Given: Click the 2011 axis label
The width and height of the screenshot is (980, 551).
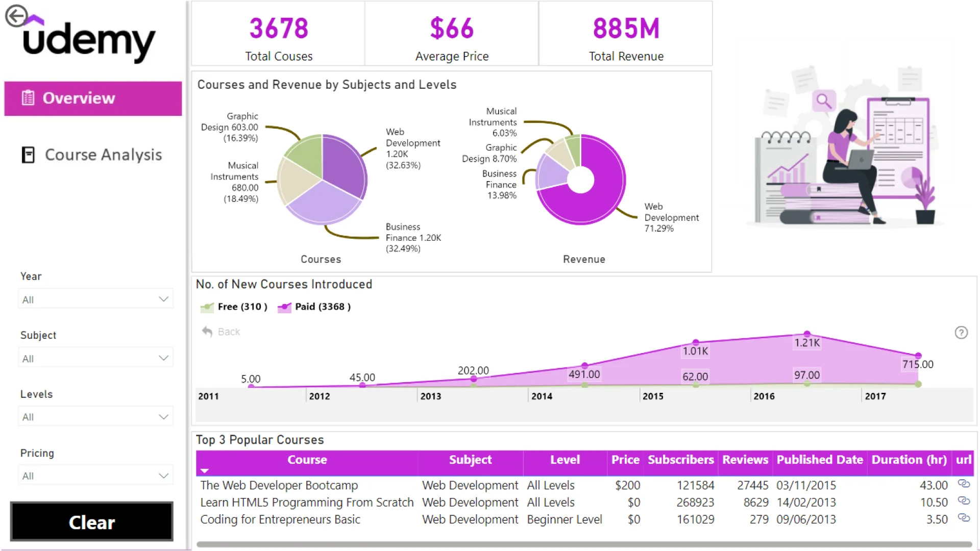Looking at the screenshot, I should [x=208, y=396].
